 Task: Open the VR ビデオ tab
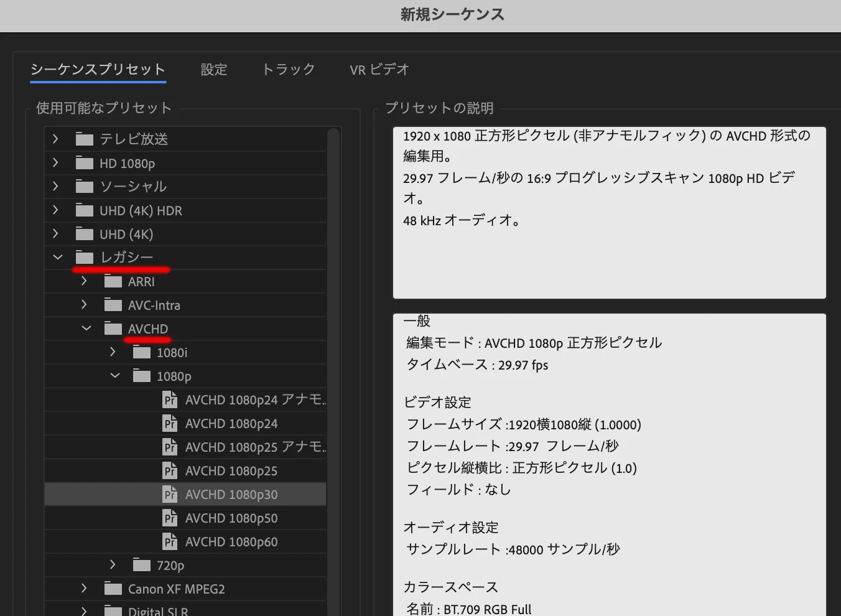pyautogui.click(x=379, y=70)
